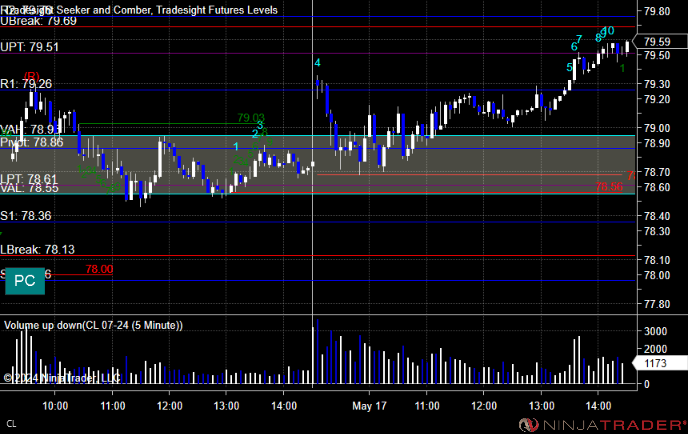Click the 10:00 time axis label

(55, 406)
